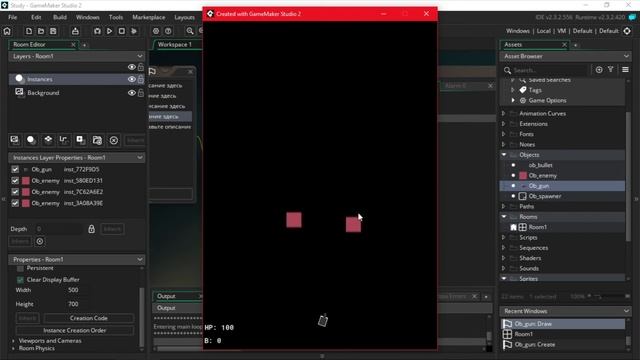
Task: Create a new project from toolbar
Action: coord(29,31)
